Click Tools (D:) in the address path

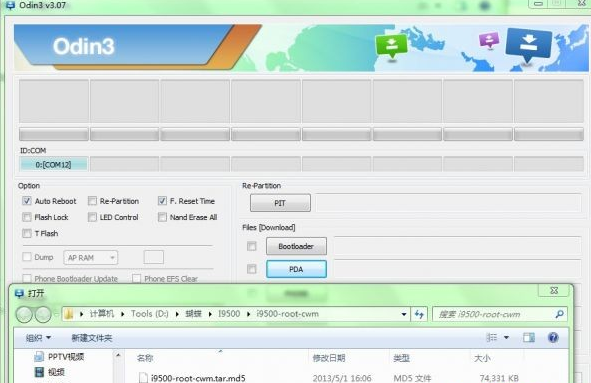point(150,314)
